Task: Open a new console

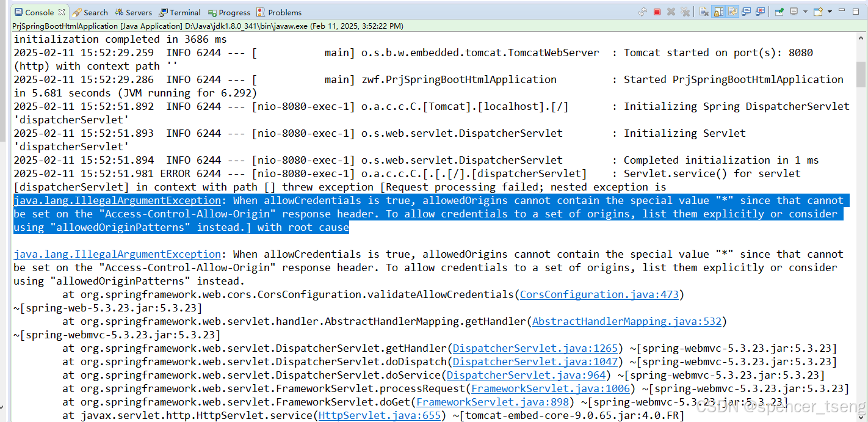Action: [x=818, y=12]
